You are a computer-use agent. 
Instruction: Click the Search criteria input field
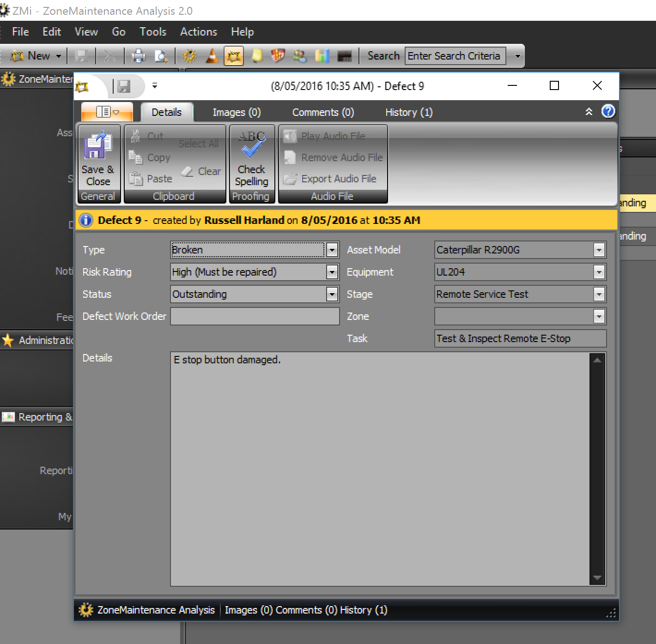pyautogui.click(x=456, y=56)
